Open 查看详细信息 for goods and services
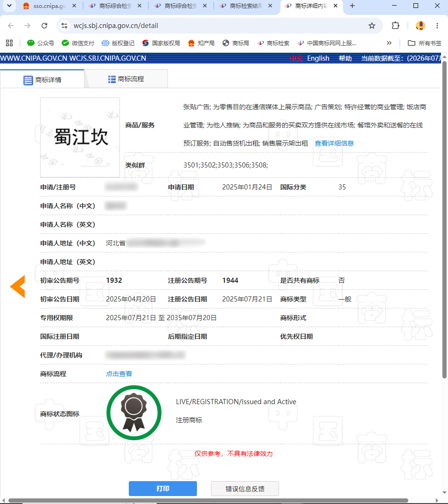 334,143
